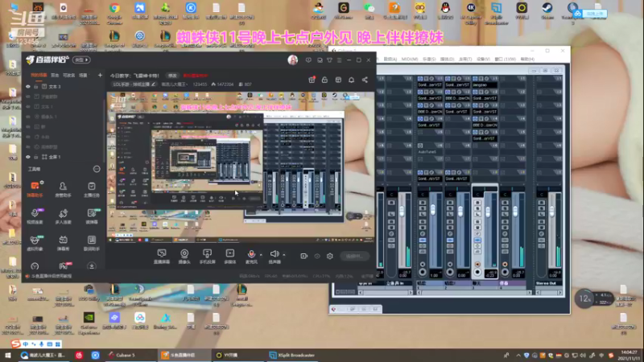Click the share icon in the streaming app
The image size is (644, 362).
pyautogui.click(x=365, y=80)
